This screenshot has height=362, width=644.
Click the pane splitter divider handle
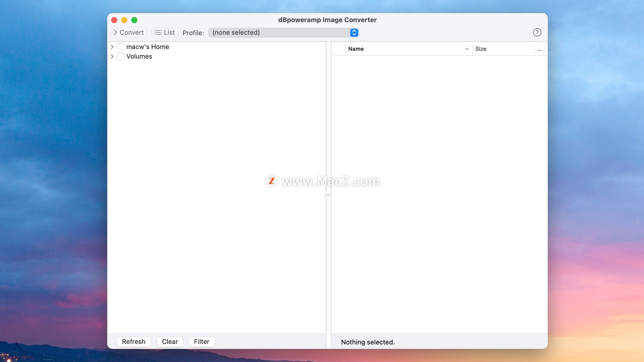328,195
